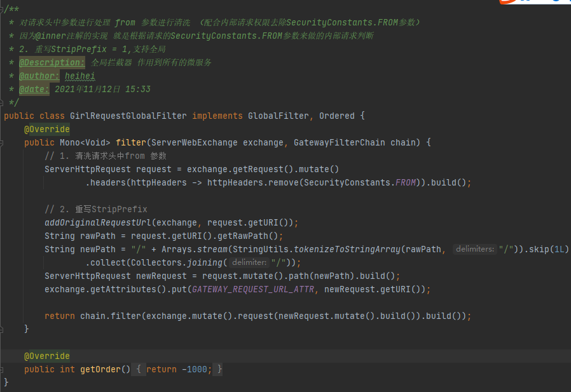The width and height of the screenshot is (571, 392).
Task: Click the "1L" literal inside skip
Action: (559, 249)
